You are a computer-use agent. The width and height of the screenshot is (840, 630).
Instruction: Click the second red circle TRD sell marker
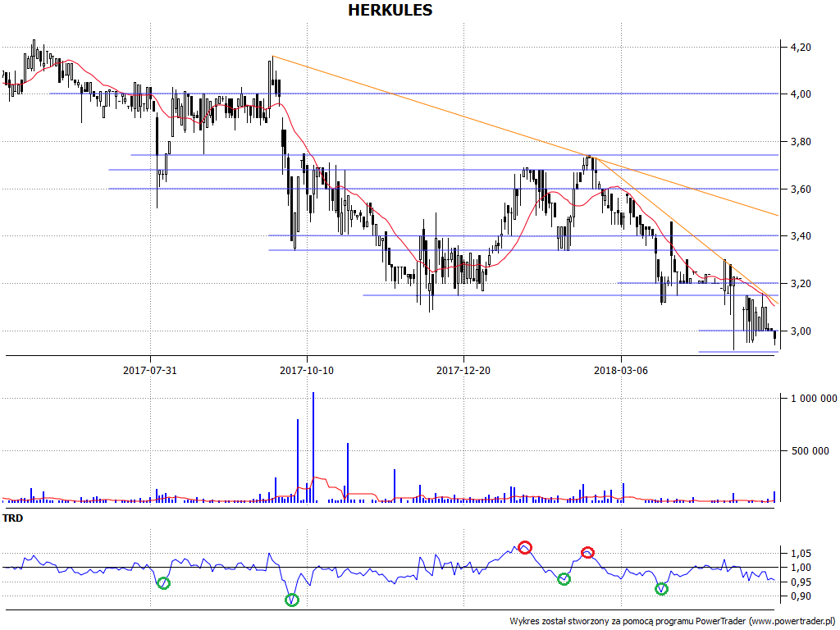[587, 552]
